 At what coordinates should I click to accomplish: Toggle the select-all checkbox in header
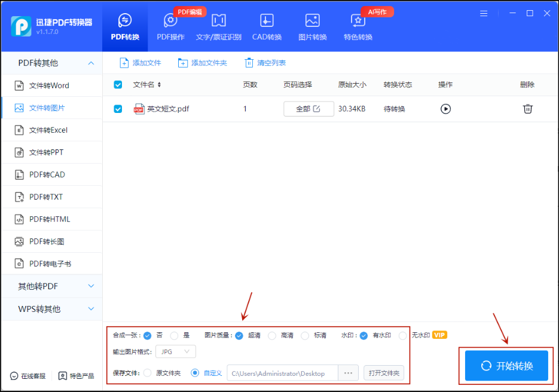click(118, 84)
